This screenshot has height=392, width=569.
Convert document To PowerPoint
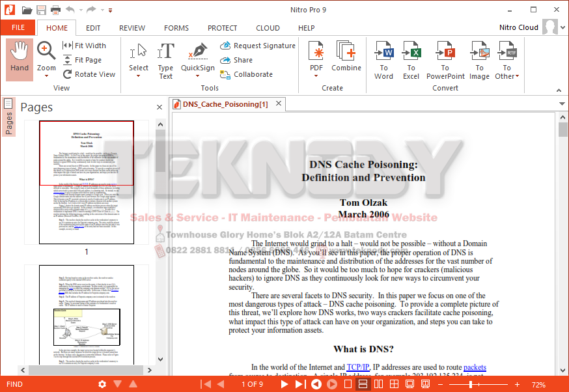[445, 61]
